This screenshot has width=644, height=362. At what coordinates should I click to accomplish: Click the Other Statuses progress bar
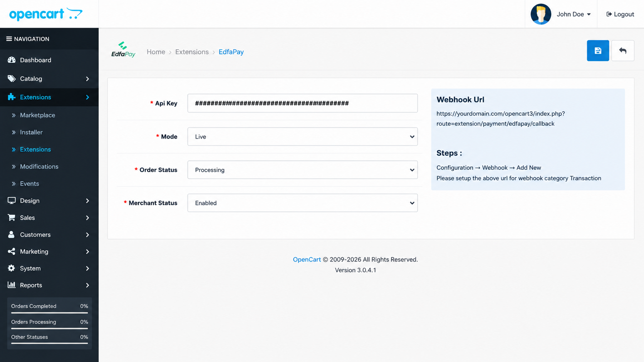tap(49, 343)
